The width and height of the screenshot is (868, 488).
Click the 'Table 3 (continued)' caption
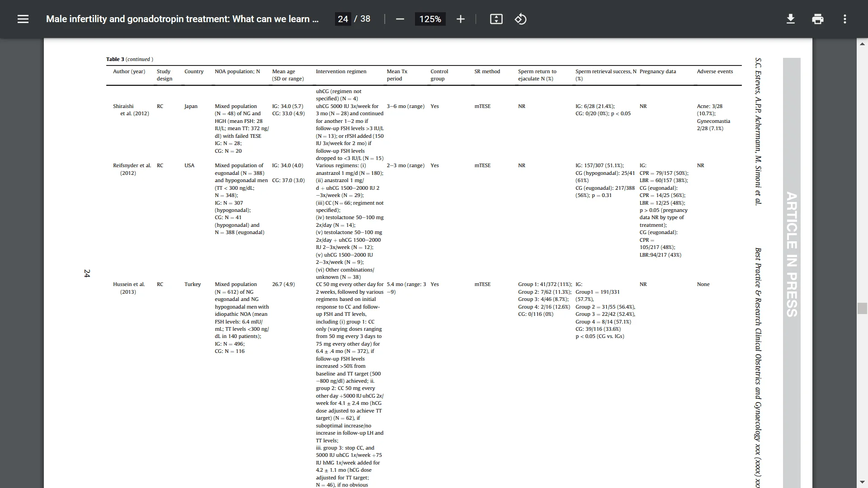click(x=129, y=59)
